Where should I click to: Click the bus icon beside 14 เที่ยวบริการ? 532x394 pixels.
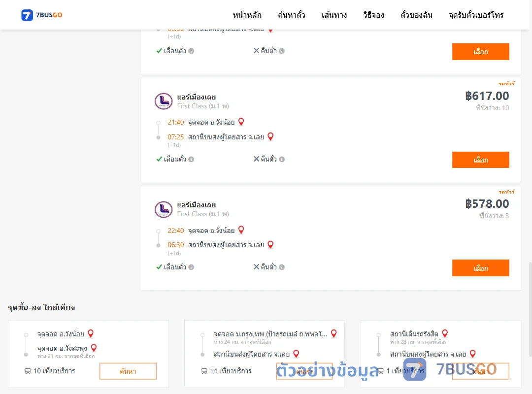(x=204, y=371)
